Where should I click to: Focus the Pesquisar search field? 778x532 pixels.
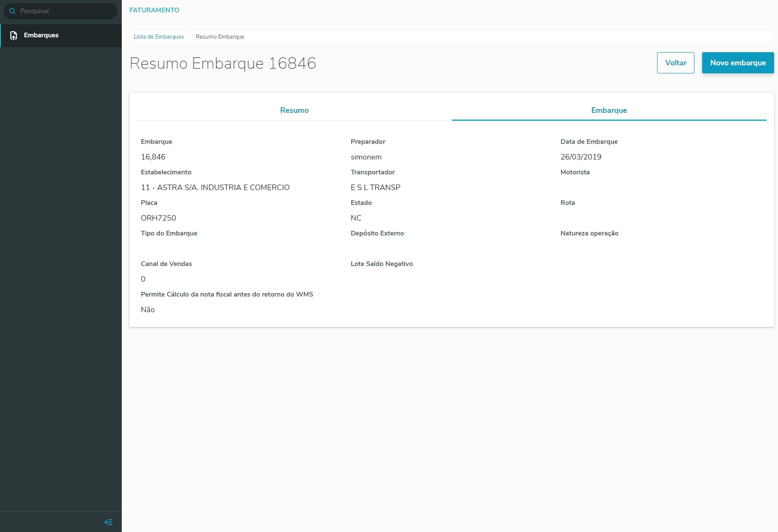pyautogui.click(x=61, y=11)
